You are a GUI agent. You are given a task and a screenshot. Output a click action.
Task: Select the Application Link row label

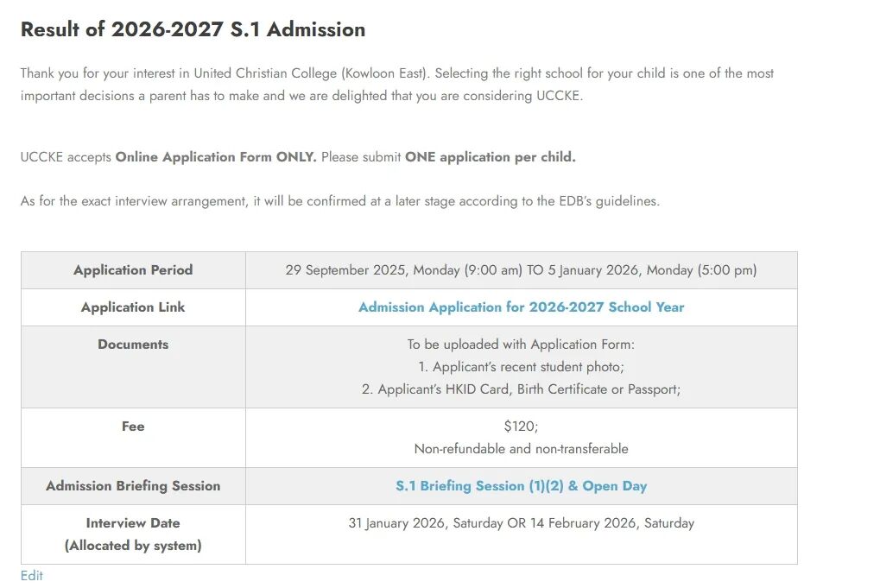(133, 307)
